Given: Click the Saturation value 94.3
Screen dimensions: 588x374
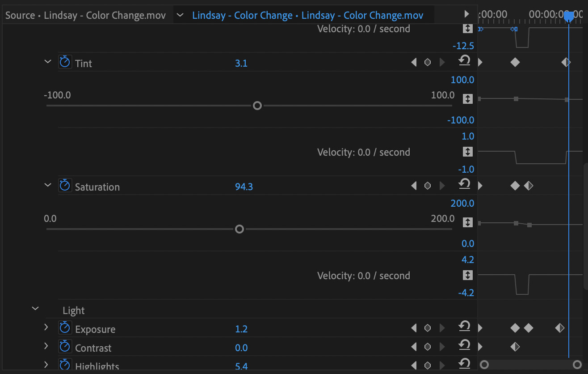Looking at the screenshot, I should 244,187.
